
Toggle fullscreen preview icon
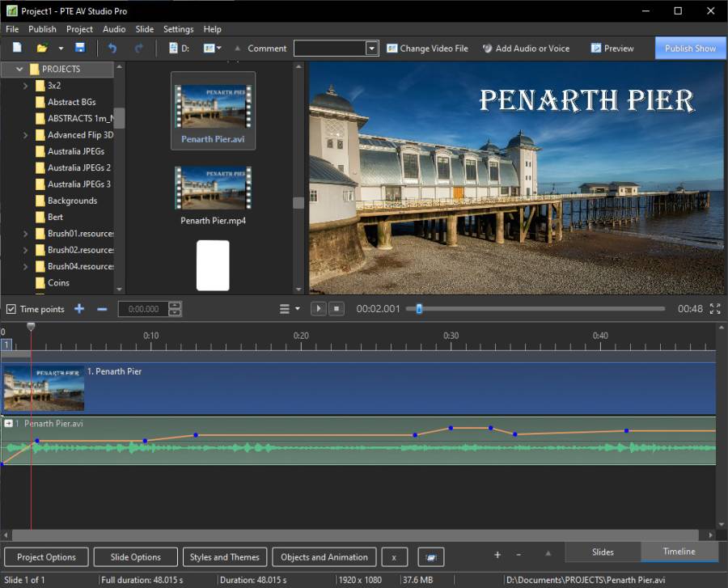(715, 309)
